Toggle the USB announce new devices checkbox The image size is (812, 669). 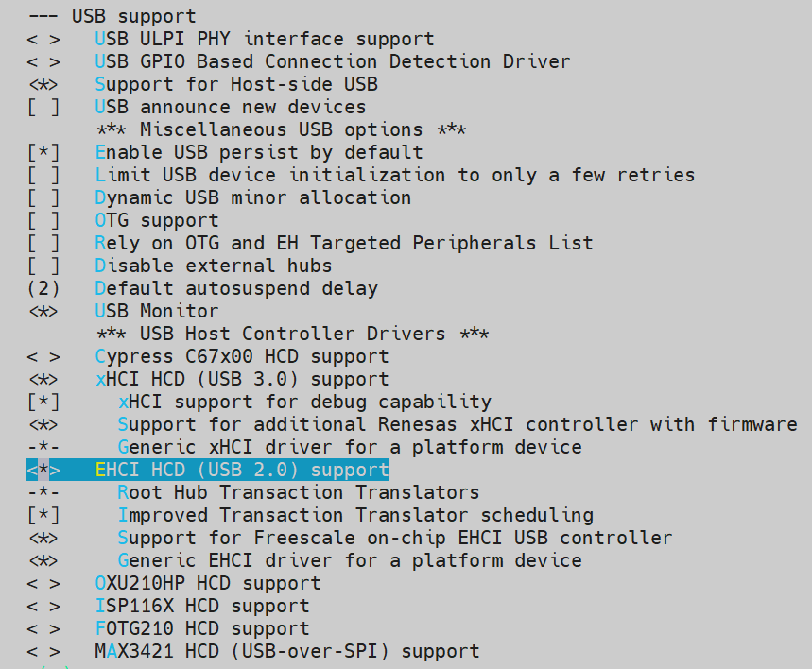coord(43,107)
